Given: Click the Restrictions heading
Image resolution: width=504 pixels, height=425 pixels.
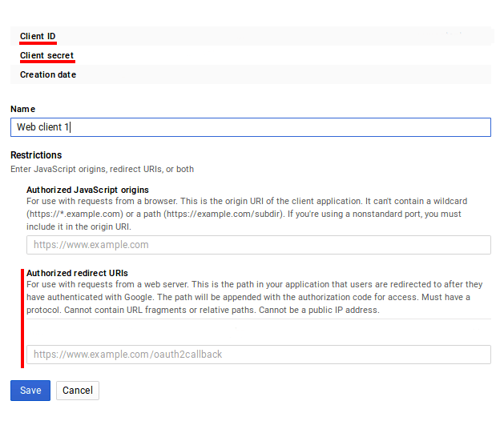Looking at the screenshot, I should pyautogui.click(x=36, y=155).
